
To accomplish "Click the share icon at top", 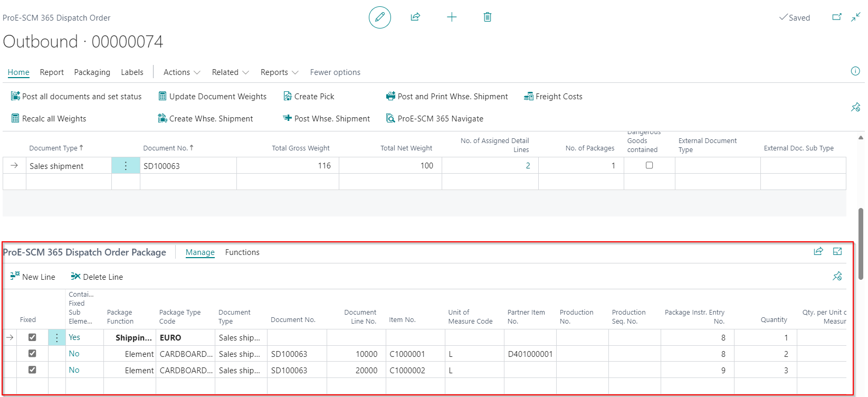I will pyautogui.click(x=415, y=17).
